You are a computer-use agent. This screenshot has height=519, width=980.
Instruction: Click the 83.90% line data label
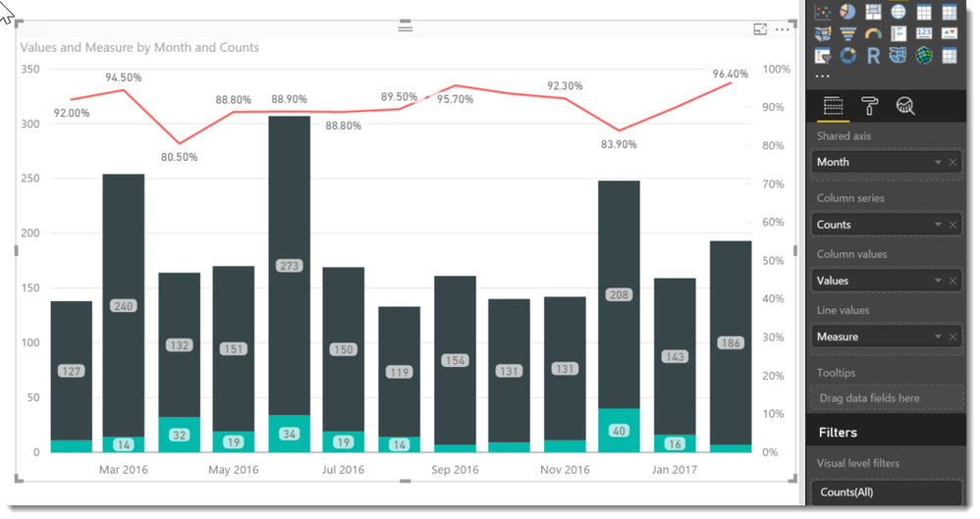tap(619, 144)
